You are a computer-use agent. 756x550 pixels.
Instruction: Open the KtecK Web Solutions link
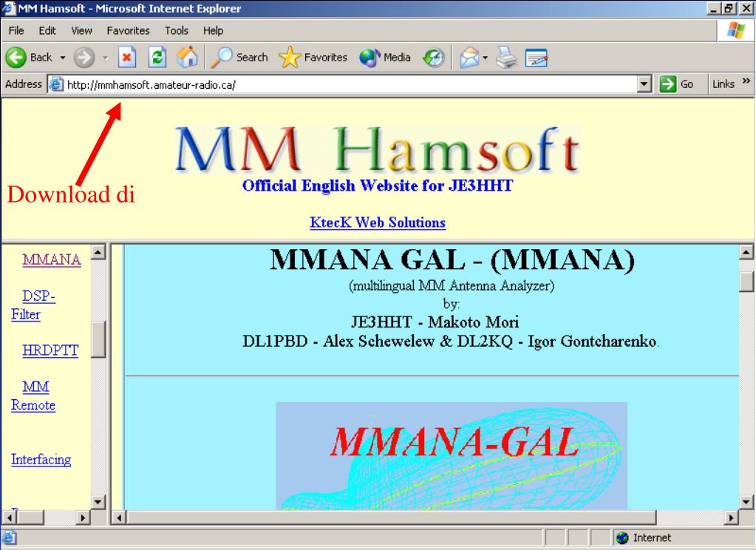378,223
